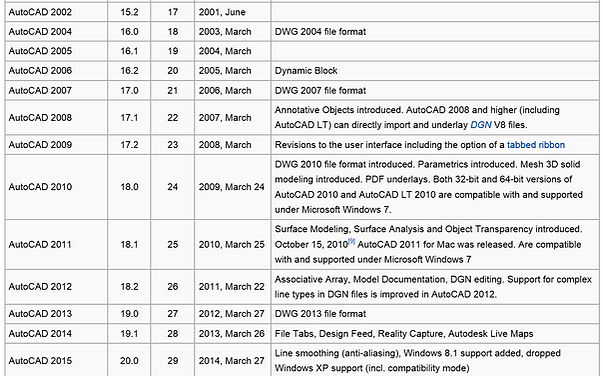The image size is (603, 376).
Task: Click version number 17.1
Action: pos(129,118)
